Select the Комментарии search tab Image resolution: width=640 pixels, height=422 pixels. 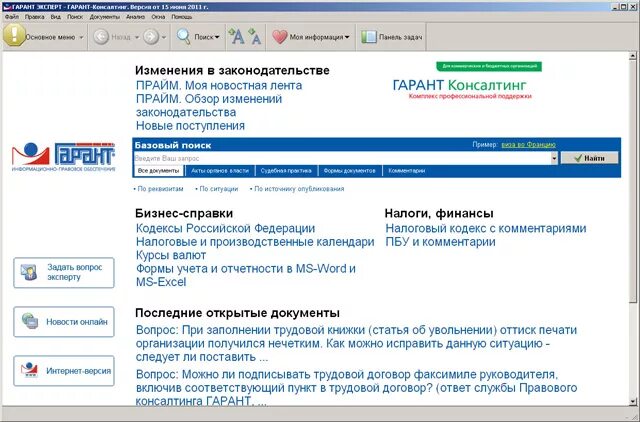(407, 171)
